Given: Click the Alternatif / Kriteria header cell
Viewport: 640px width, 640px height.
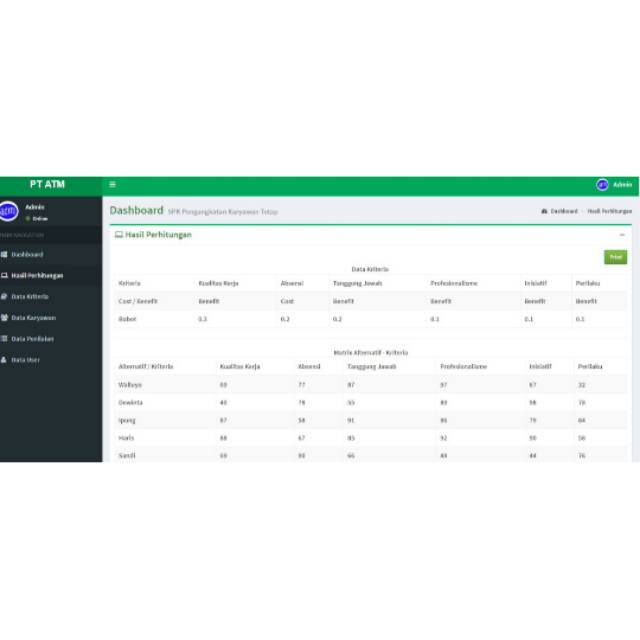Looking at the screenshot, I should coord(146,367).
